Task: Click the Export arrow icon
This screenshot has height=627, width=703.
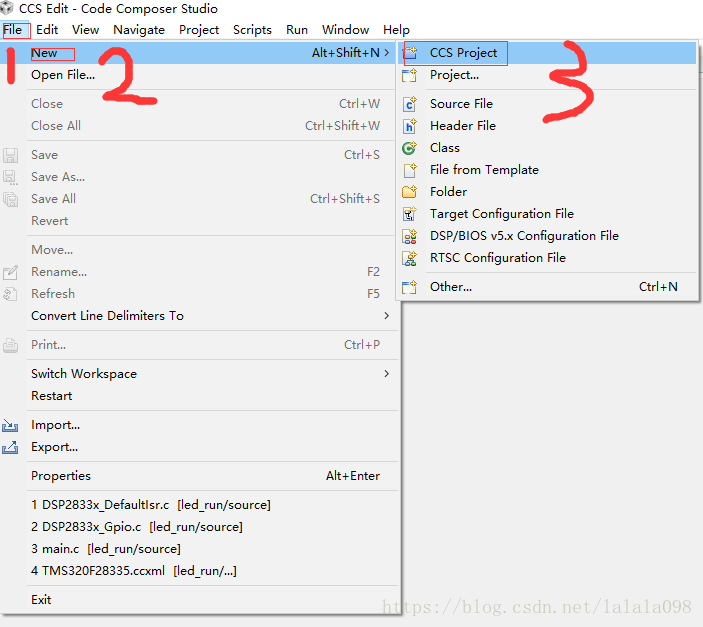Action: [x=10, y=447]
